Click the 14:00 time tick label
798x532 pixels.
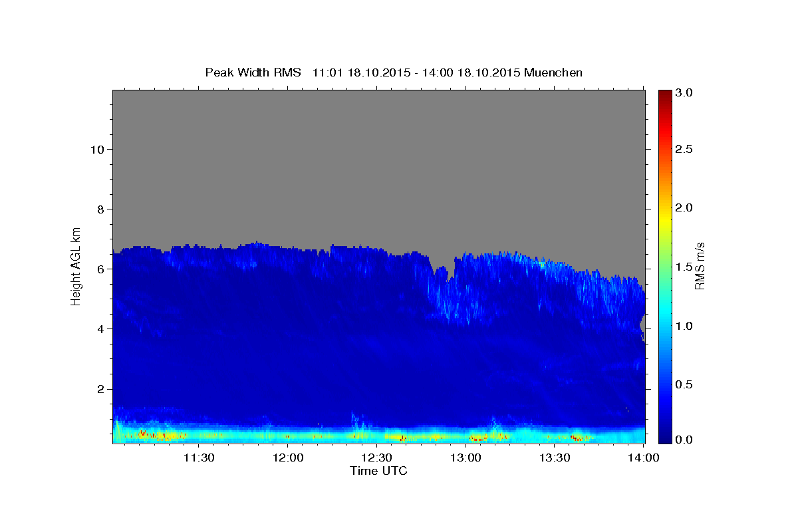643,458
